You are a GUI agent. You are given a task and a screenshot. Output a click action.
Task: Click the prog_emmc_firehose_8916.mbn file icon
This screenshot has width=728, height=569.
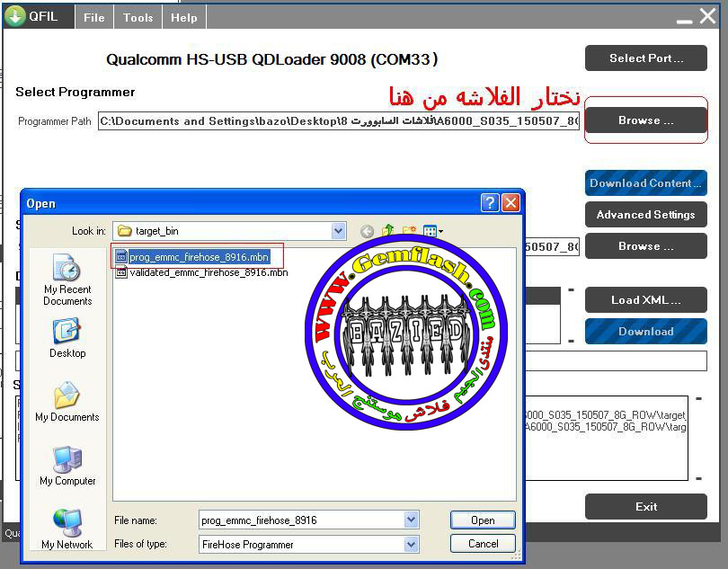(x=121, y=256)
